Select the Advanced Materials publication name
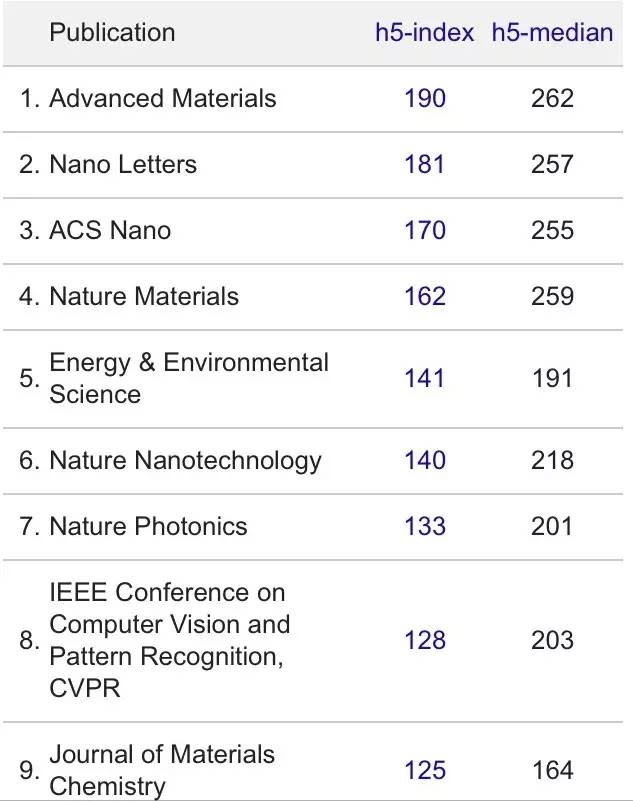 [162, 98]
